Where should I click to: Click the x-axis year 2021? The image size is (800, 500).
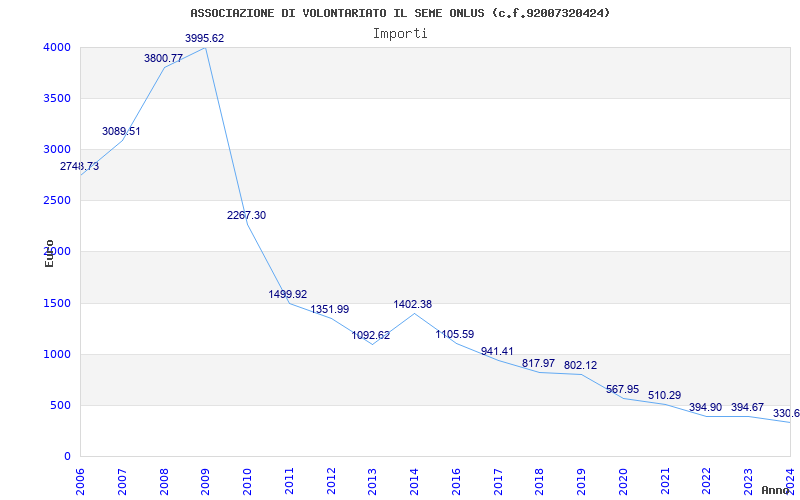(x=665, y=482)
